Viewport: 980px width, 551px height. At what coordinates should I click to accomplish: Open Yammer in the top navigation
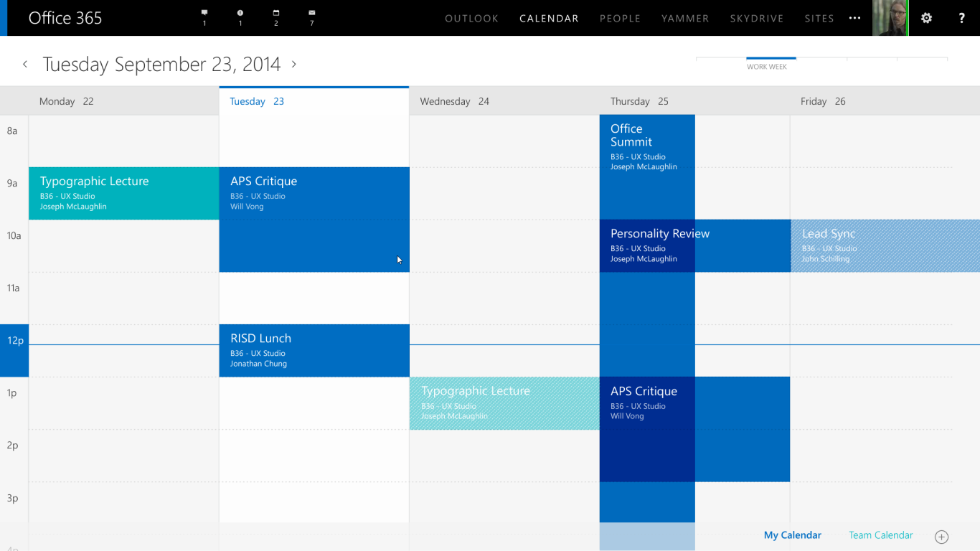pyautogui.click(x=685, y=19)
